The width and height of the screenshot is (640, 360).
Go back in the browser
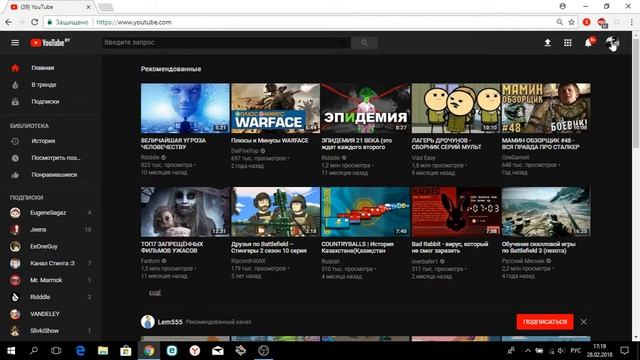pos(9,22)
